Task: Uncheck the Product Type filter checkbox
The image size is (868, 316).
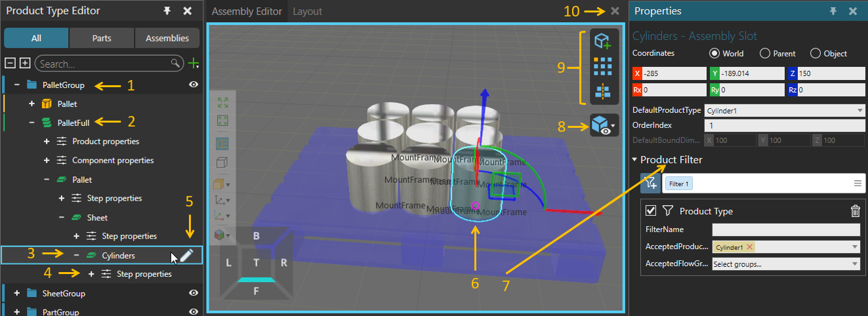Action: pos(651,211)
